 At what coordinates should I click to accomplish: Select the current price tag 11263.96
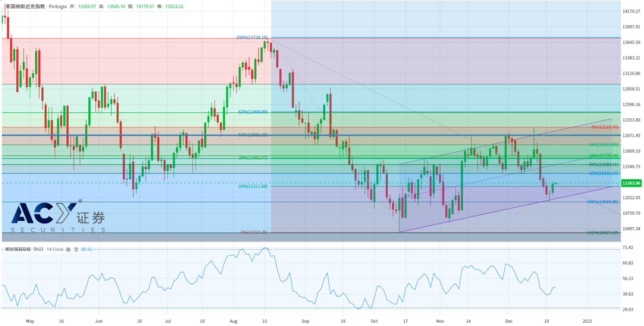point(631,183)
